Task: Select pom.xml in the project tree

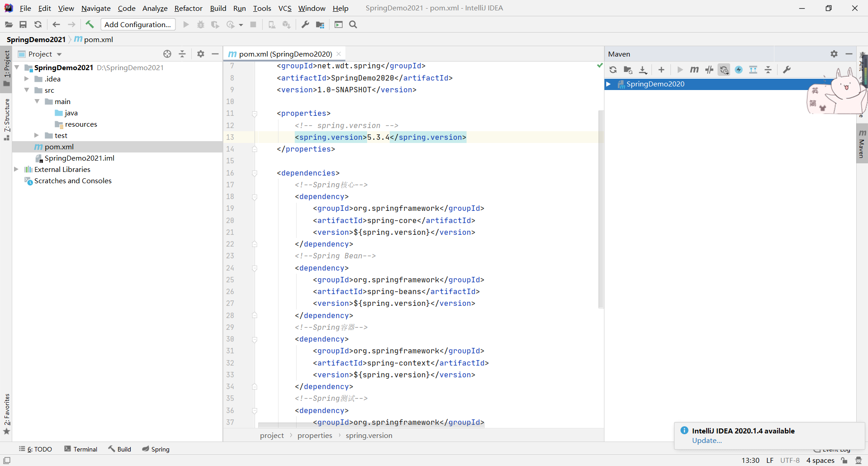Action: (59, 147)
